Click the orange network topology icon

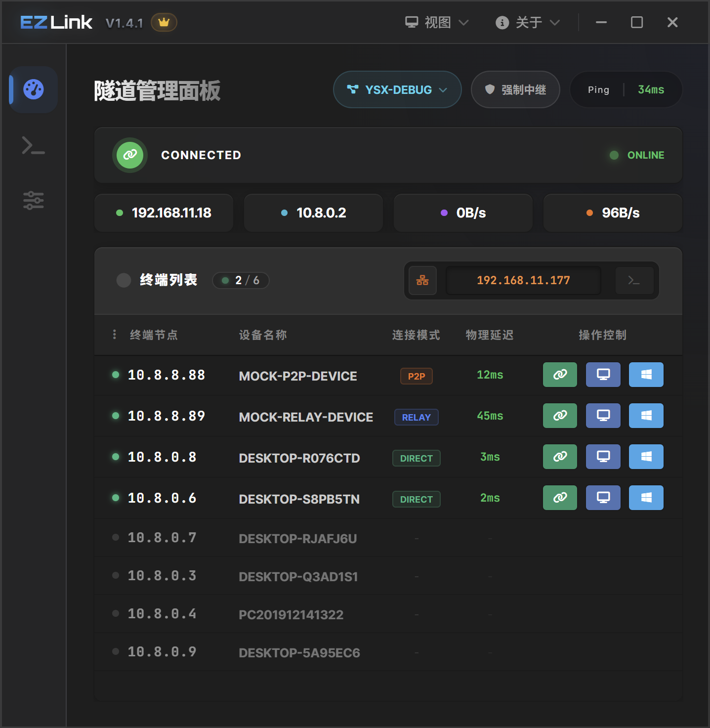coord(422,280)
